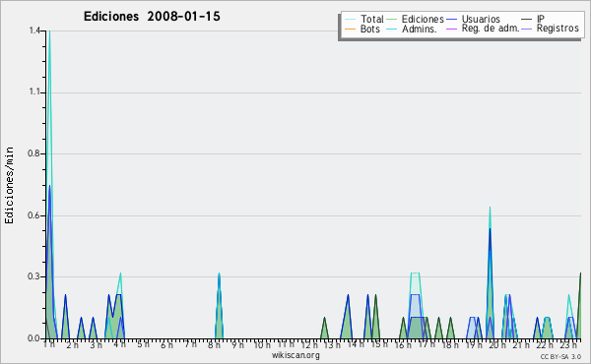The height and width of the screenshot is (364, 591).
Task: Click the 'Bots' legend label
Action: [x=369, y=29]
